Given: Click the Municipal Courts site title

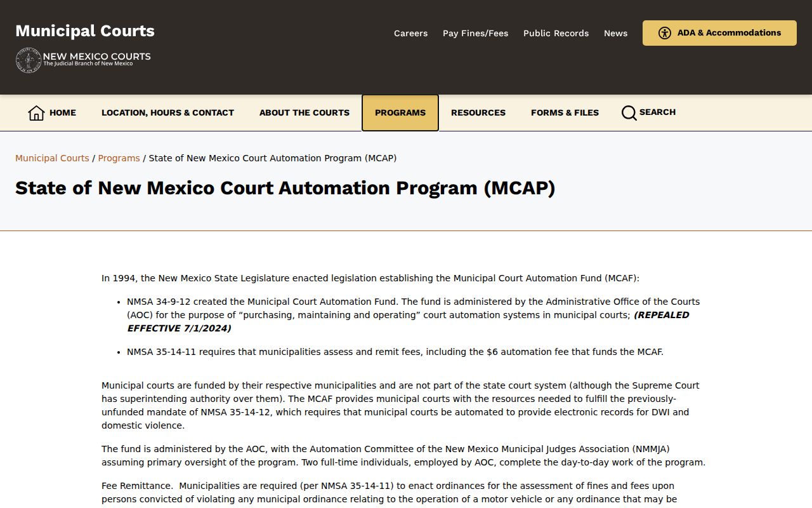Looking at the screenshot, I should [x=85, y=31].
